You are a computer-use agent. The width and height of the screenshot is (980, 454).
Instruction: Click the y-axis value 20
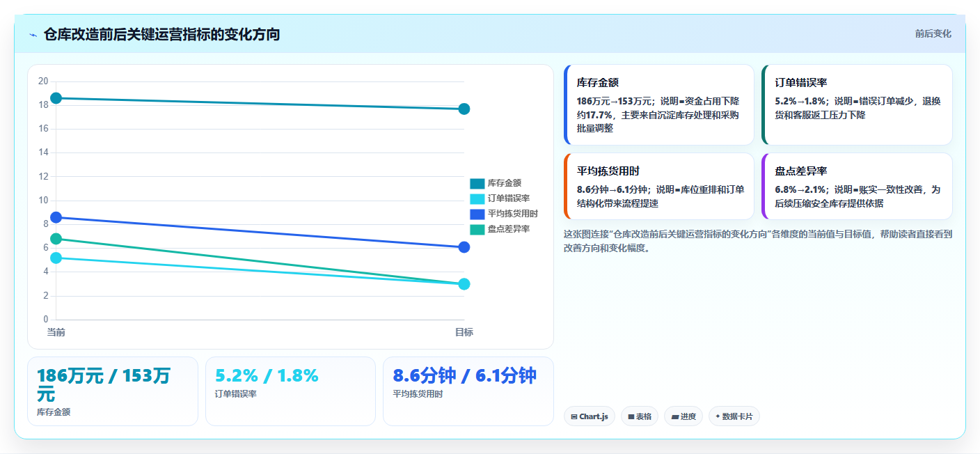pyautogui.click(x=43, y=81)
